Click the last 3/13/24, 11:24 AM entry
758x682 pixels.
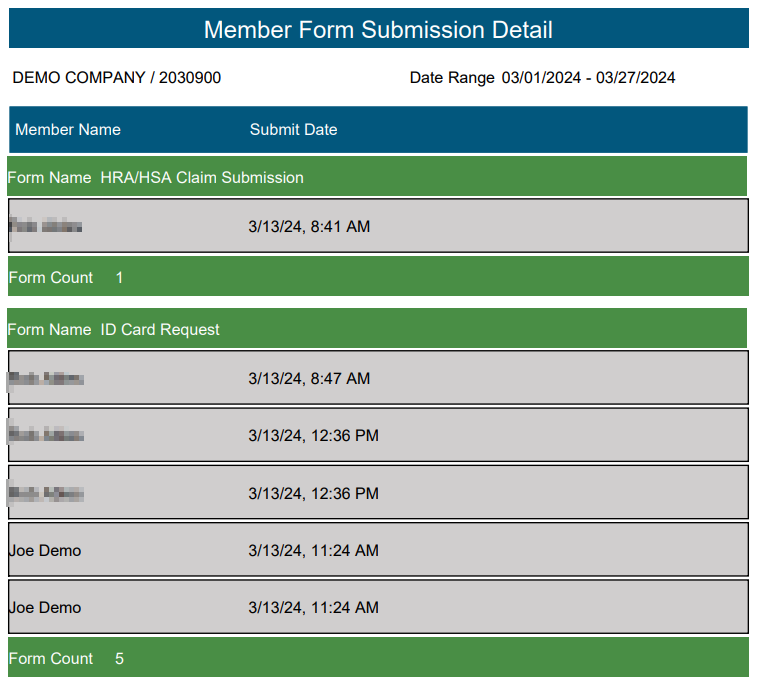point(313,608)
